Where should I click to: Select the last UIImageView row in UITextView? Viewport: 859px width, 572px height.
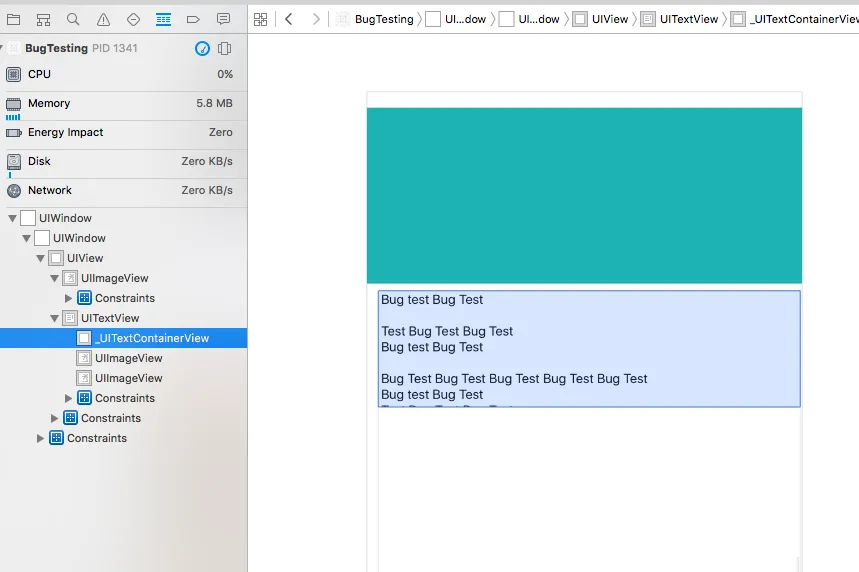[124, 378]
